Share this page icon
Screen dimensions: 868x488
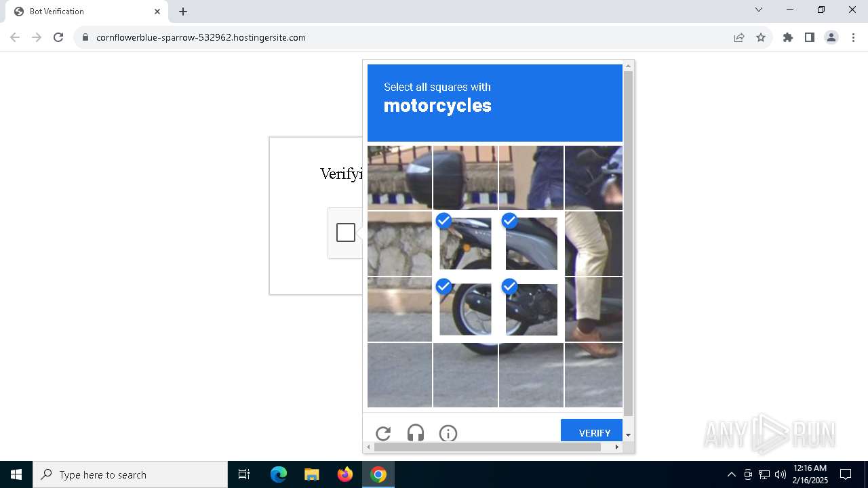click(x=739, y=37)
